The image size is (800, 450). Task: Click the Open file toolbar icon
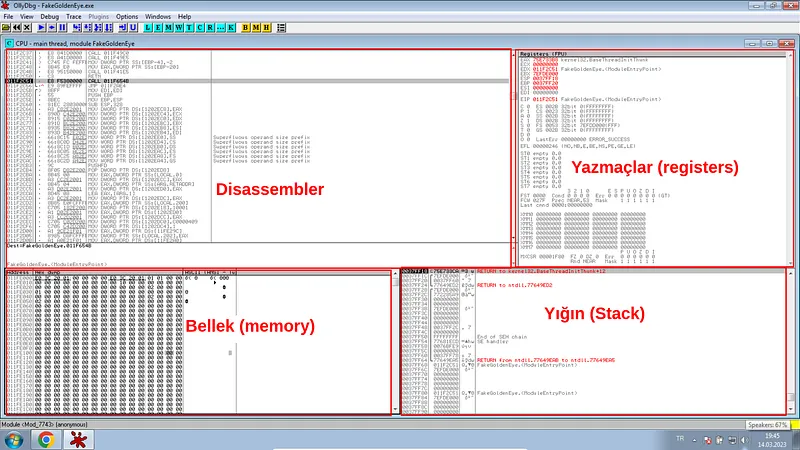click(6, 28)
